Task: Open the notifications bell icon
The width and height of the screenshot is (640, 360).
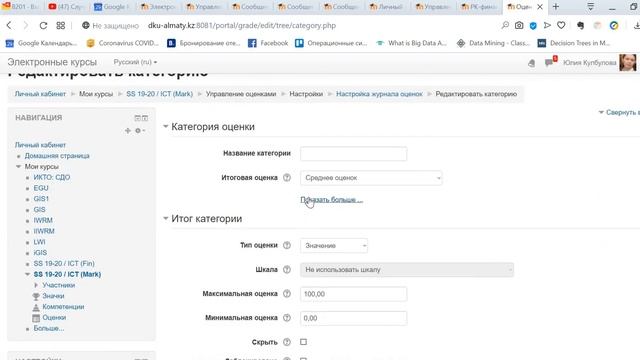Action: pyautogui.click(x=531, y=63)
